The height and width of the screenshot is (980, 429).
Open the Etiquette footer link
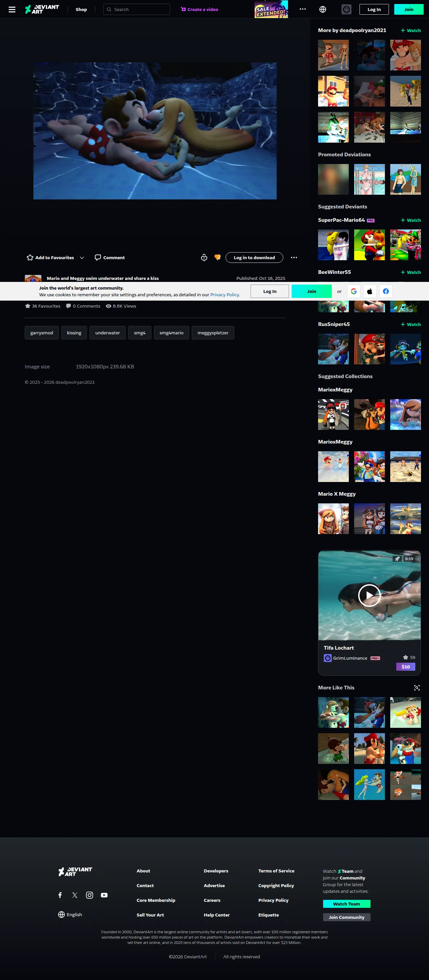(x=268, y=915)
